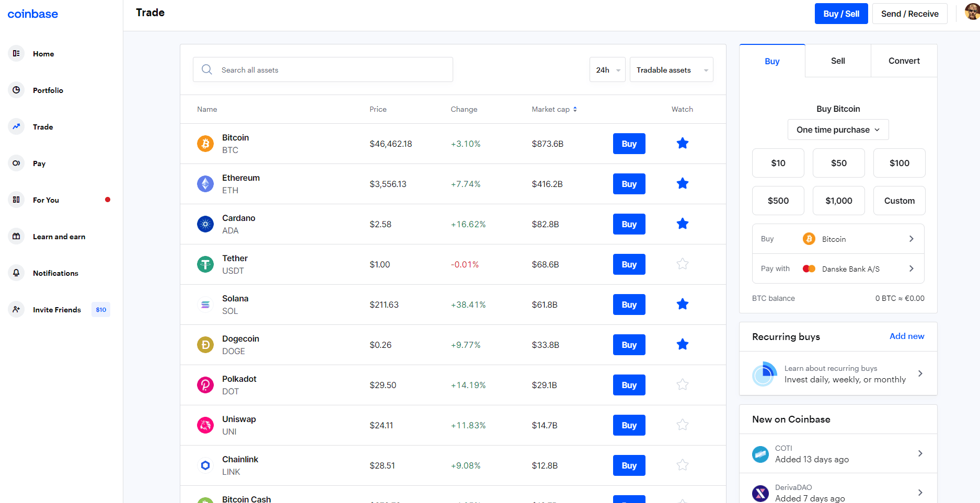This screenshot has width=980, height=503.
Task: Open Home from the sidebar icon
Action: point(16,53)
